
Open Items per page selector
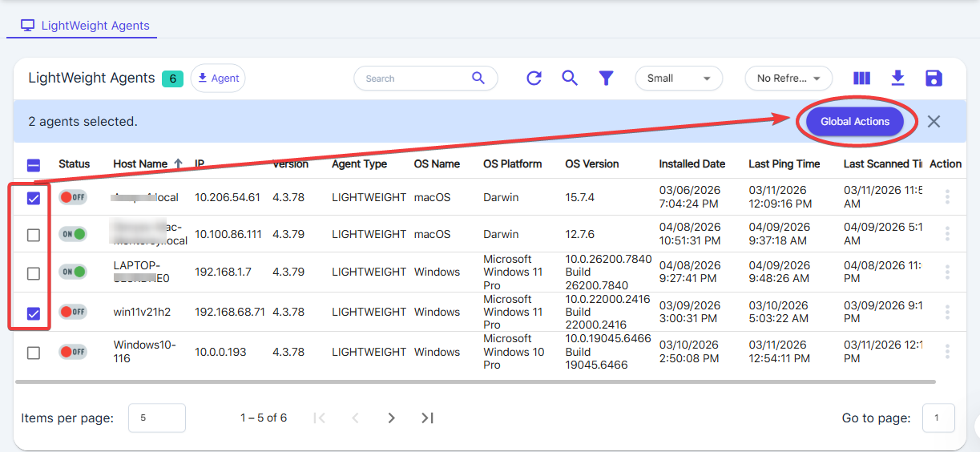coord(156,418)
